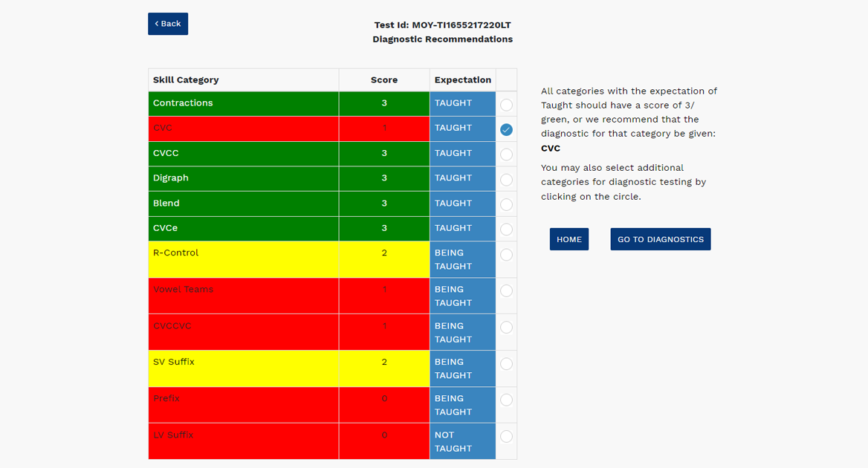This screenshot has height=468, width=868.
Task: Select SV Suffix diagnostic circle
Action: click(x=506, y=364)
